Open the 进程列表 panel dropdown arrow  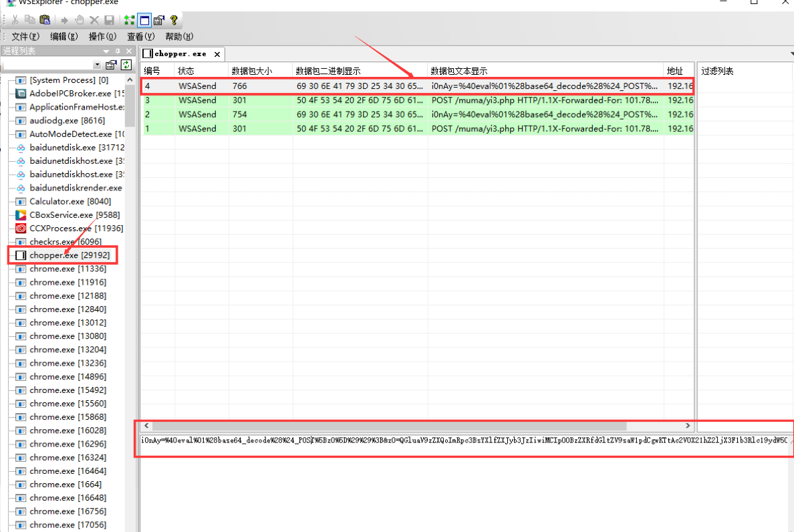point(106,51)
